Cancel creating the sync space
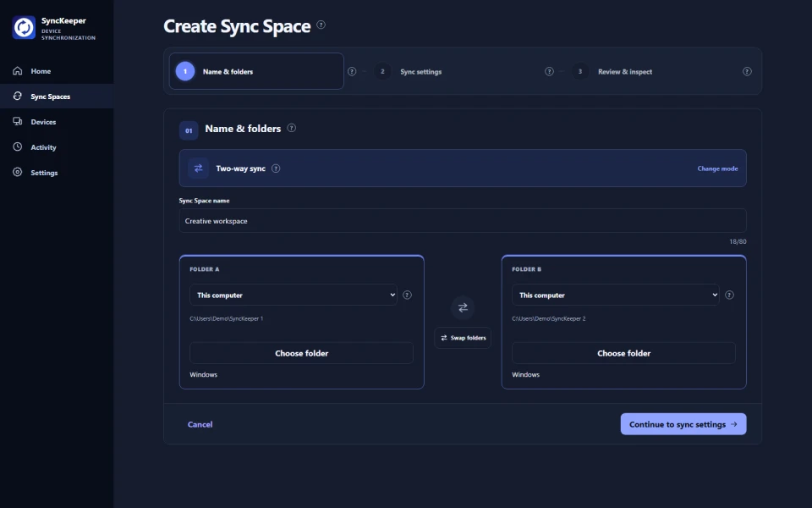This screenshot has height=508, width=812. (x=200, y=424)
